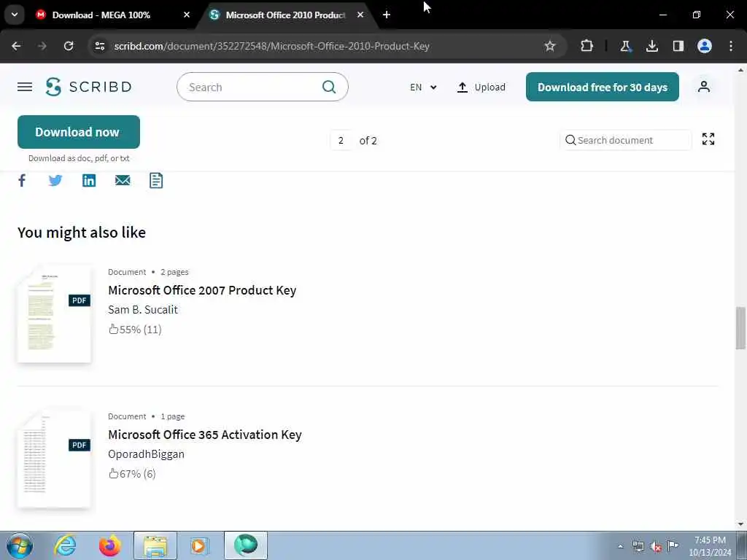Switch to Download - MEGA 100% tab
This screenshot has height=560, width=747.
(101, 15)
